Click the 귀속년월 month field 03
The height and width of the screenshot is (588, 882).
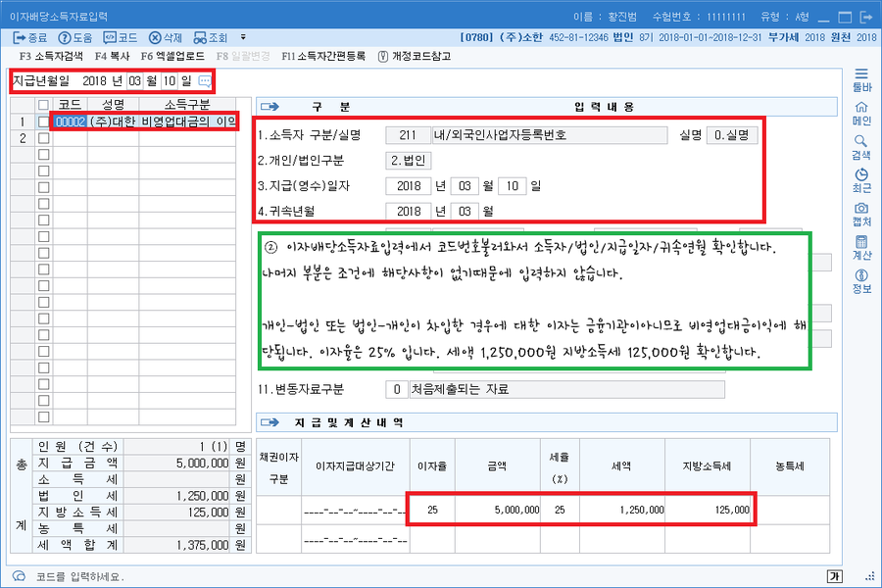point(465,211)
